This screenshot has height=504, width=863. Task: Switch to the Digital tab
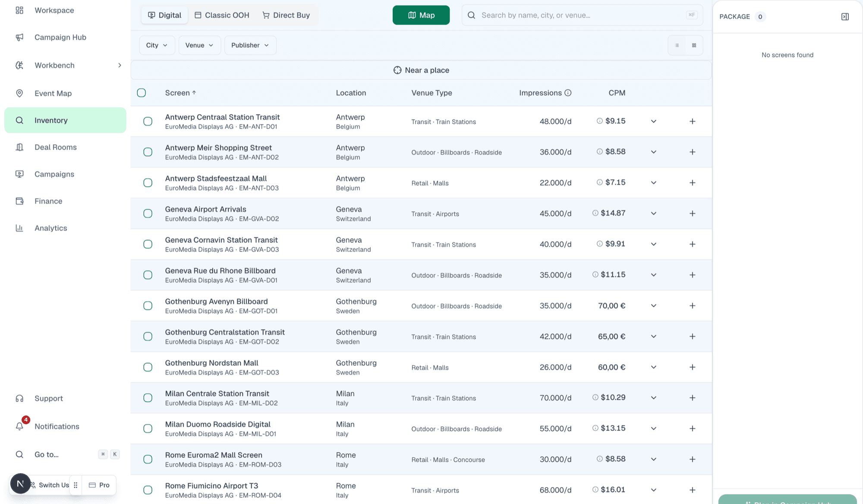[165, 15]
